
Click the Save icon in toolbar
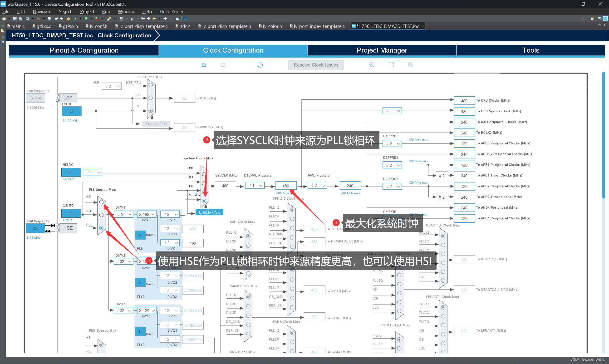coord(15,19)
